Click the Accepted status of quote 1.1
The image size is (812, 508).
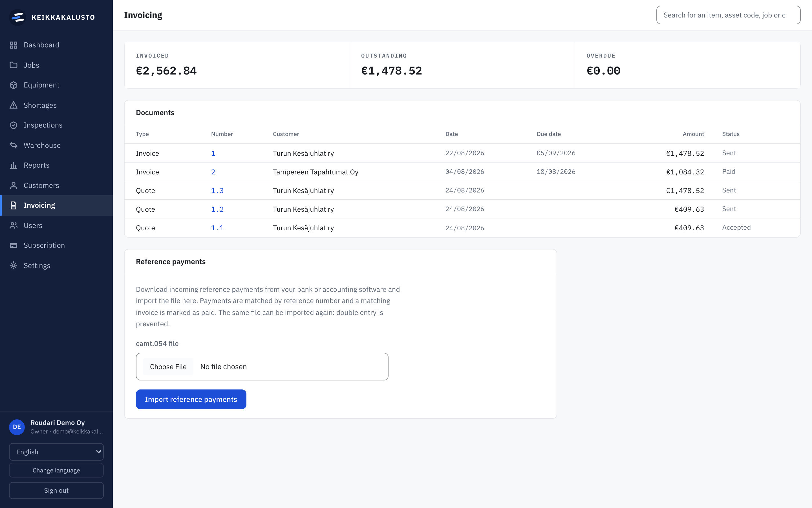736,227
